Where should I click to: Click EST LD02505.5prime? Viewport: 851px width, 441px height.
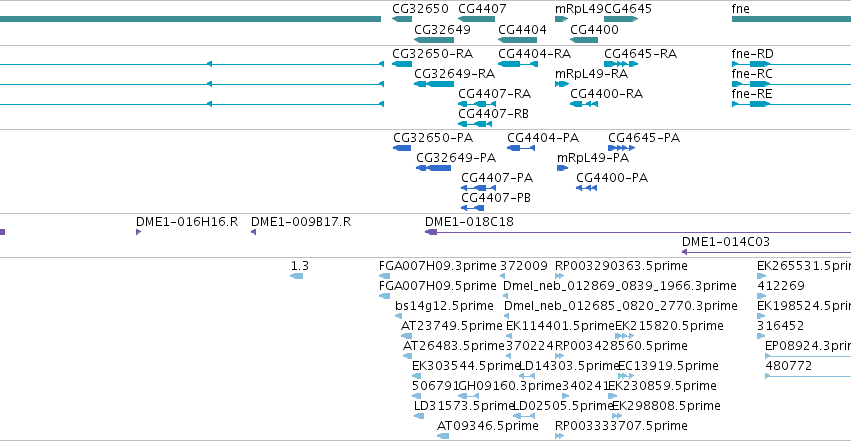[x=524, y=417]
